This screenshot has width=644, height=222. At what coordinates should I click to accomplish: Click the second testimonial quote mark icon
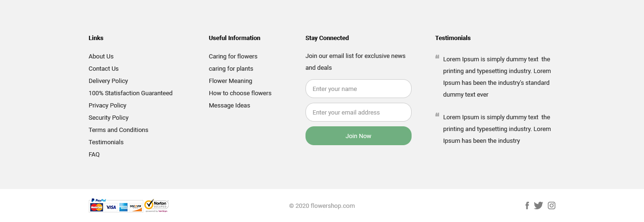coord(437,115)
